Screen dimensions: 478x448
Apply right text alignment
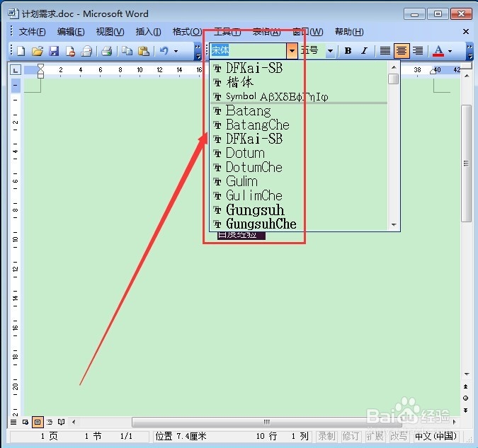[418, 50]
